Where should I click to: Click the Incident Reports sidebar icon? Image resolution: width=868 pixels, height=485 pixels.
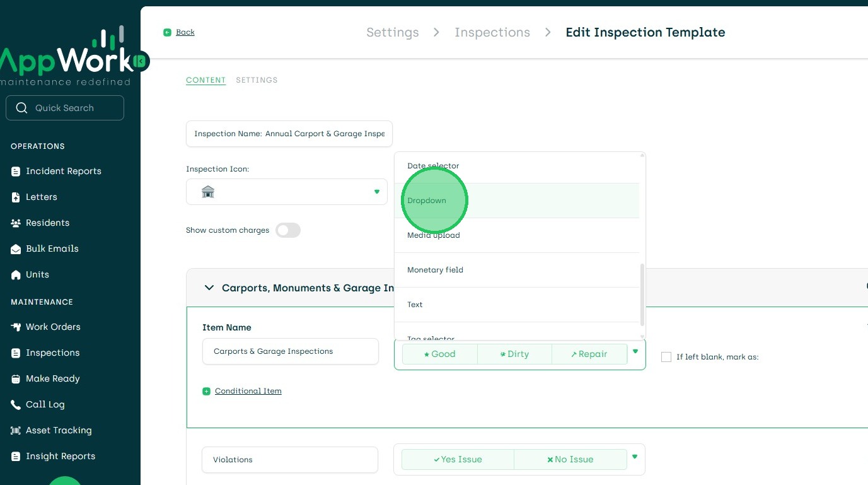16,172
